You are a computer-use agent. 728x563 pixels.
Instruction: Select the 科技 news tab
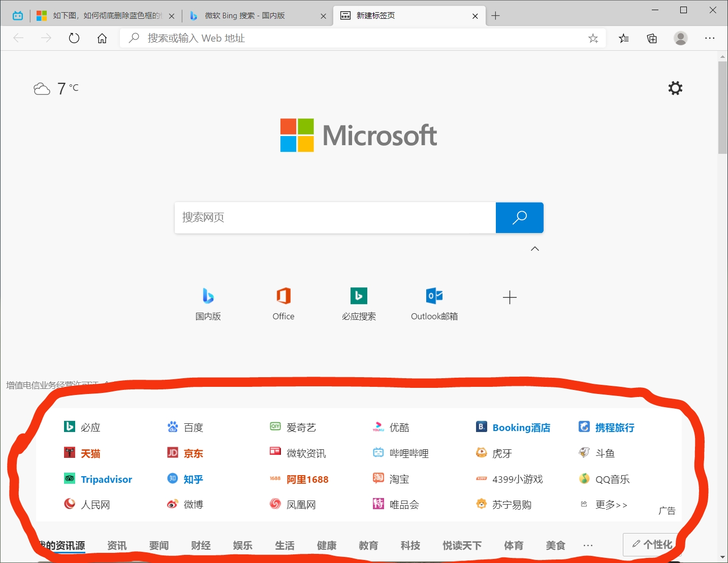[410, 545]
